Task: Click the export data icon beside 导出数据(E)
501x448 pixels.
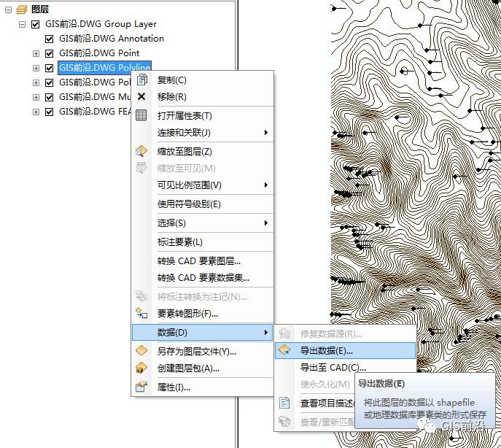Action: 284,350
